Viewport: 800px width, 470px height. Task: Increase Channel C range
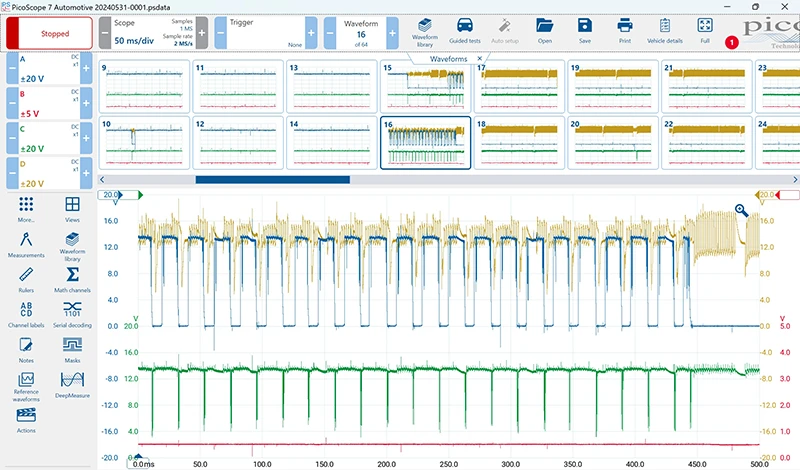(86, 138)
